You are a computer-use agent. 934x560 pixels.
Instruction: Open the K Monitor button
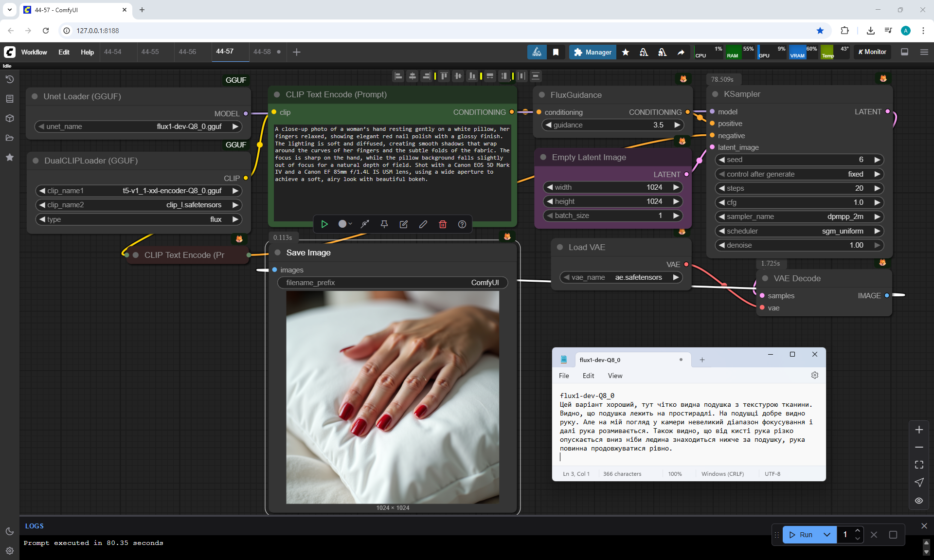pyautogui.click(x=872, y=52)
